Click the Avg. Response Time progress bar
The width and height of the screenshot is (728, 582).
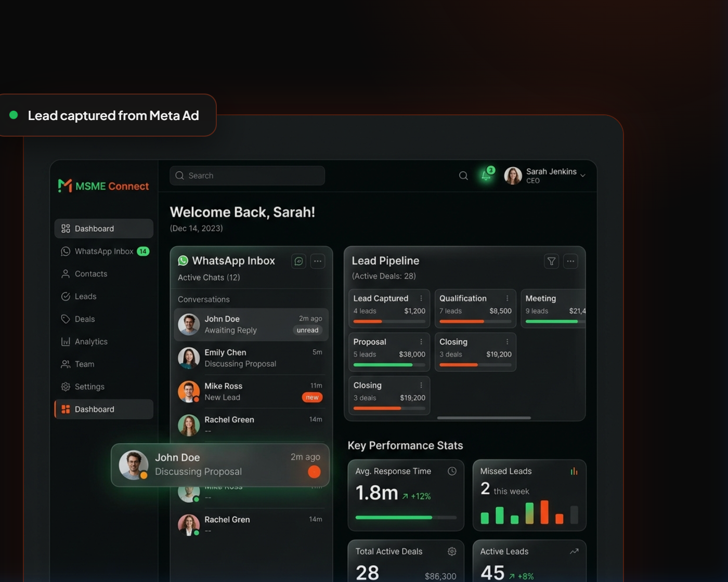pos(406,518)
